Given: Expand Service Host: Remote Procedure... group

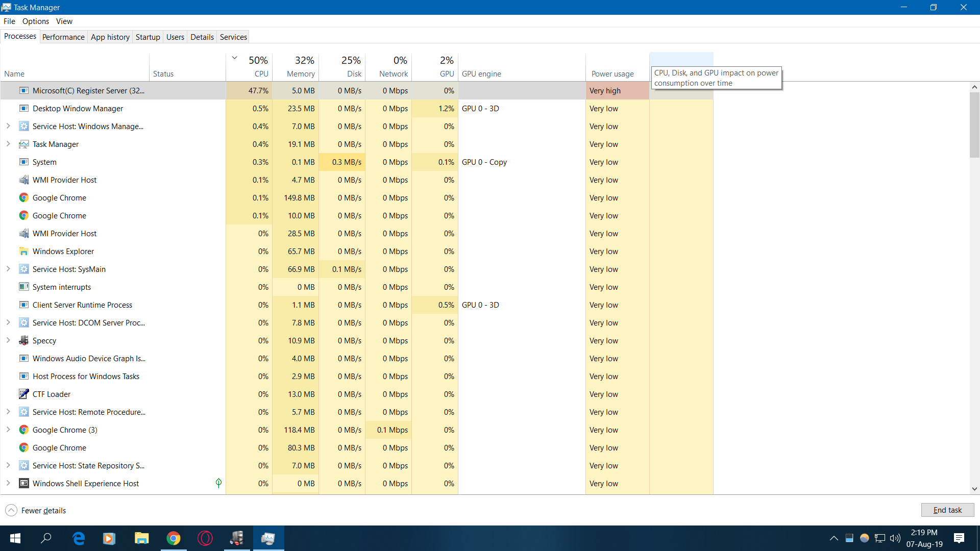Looking at the screenshot, I should point(8,412).
